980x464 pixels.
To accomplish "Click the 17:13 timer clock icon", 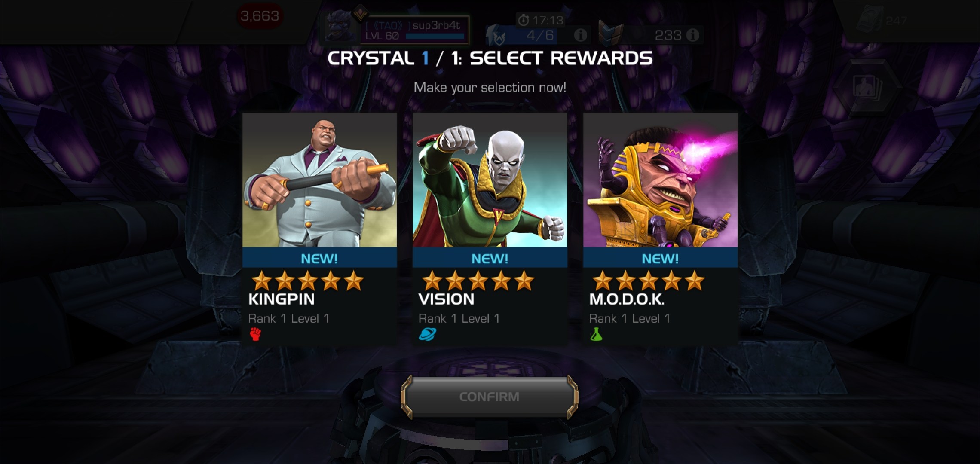I will click(523, 20).
